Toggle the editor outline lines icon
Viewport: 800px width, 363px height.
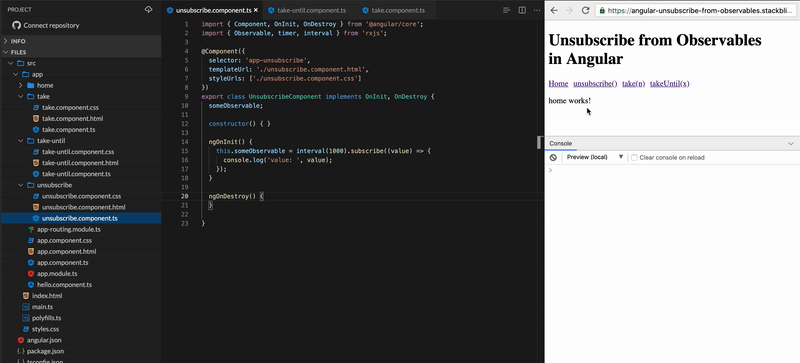507,10
